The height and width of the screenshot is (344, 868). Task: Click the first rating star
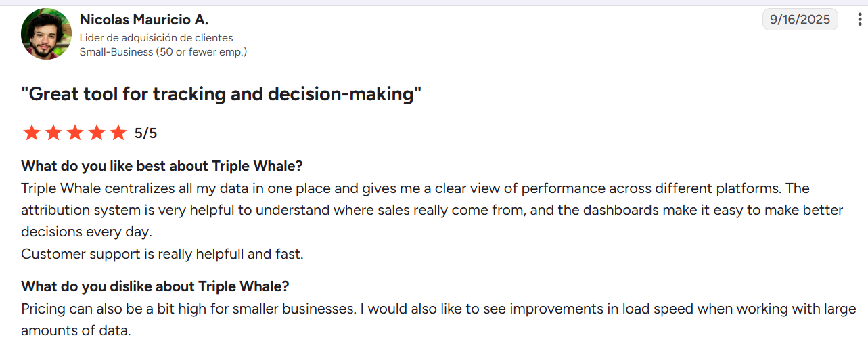point(31,133)
